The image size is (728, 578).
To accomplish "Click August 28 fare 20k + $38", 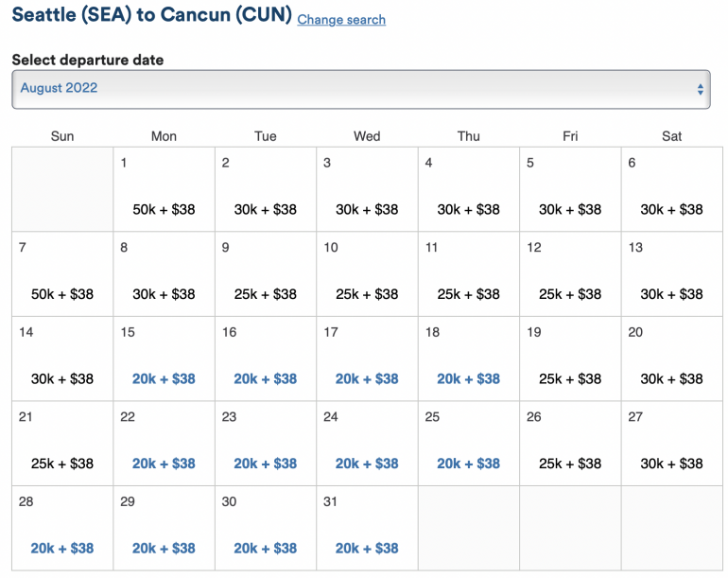I will [x=62, y=548].
